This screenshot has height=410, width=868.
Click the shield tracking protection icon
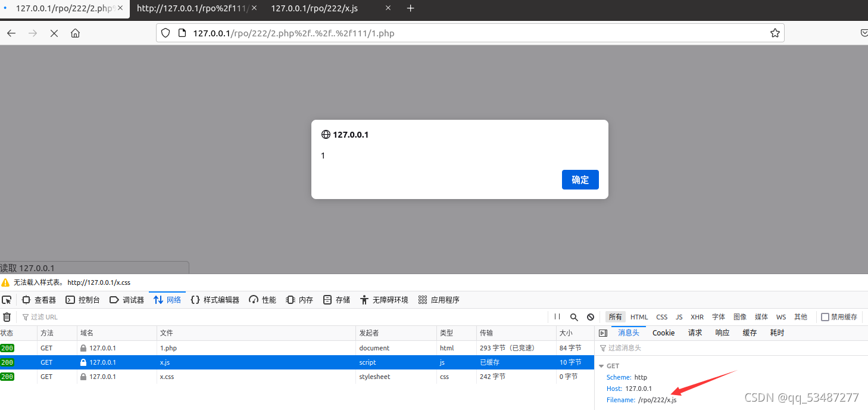click(x=166, y=33)
